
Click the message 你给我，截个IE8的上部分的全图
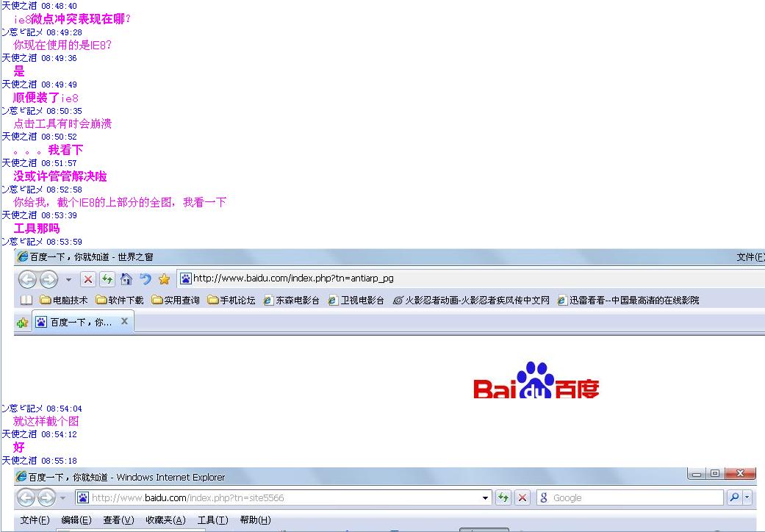pos(93,202)
